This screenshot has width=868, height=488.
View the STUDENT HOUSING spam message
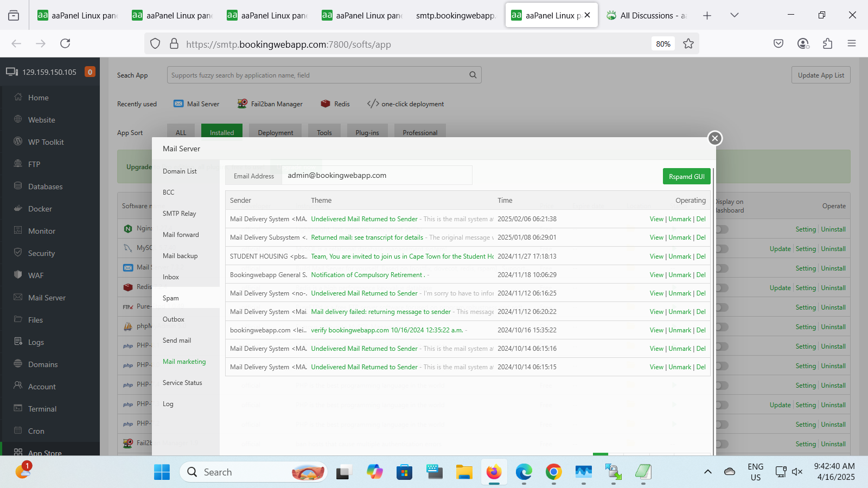click(656, 256)
